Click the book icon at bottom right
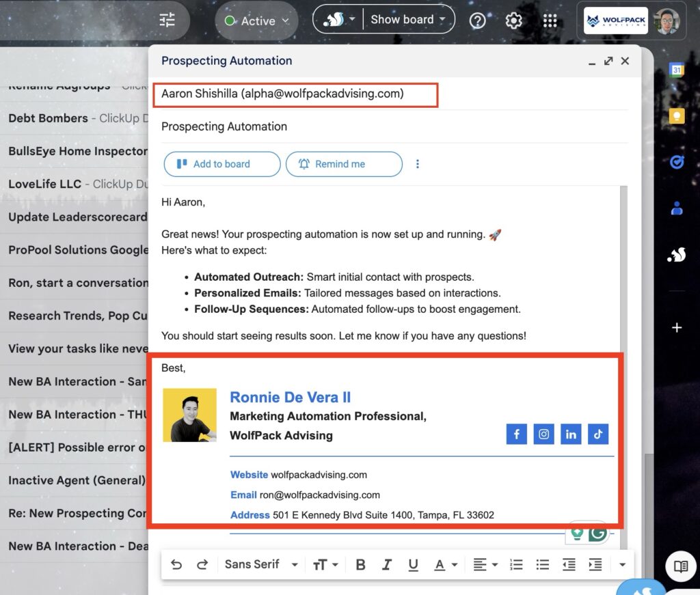This screenshot has width=700, height=595. click(680, 566)
